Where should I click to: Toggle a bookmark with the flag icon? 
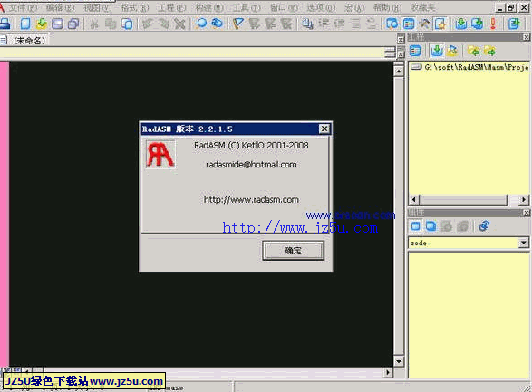click(x=238, y=24)
